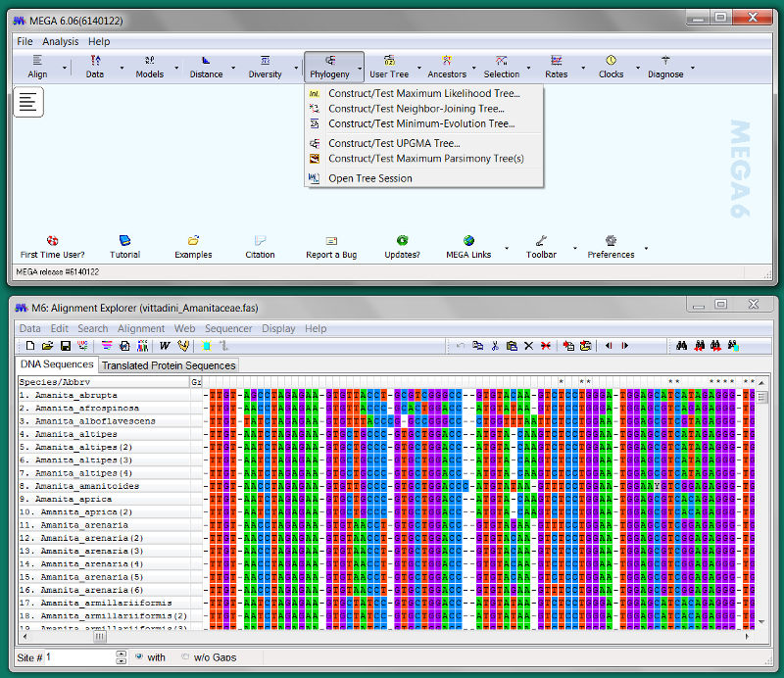Viewport: 784px width, 678px height.
Task: Expand the User Tree dropdown arrow
Action: coord(419,68)
